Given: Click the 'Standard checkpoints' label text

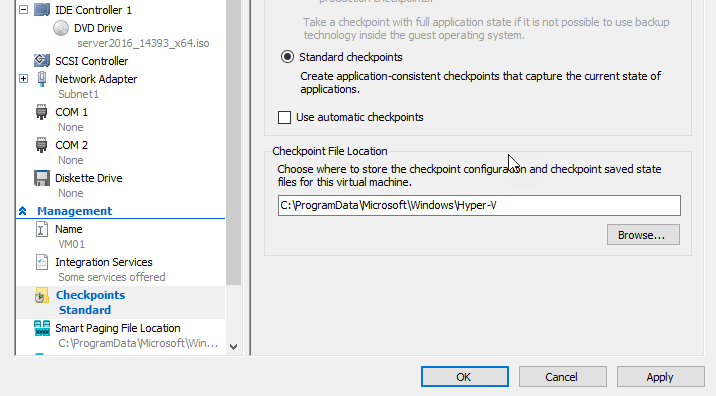Looking at the screenshot, I should coord(351,57).
